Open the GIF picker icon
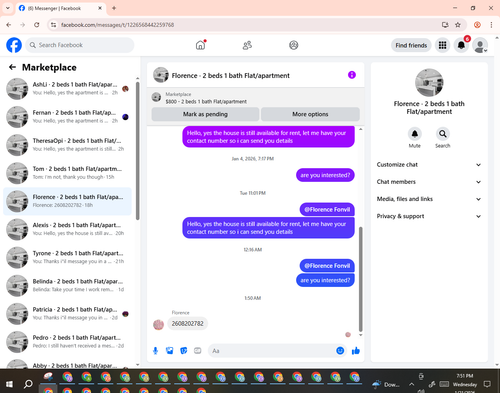The image size is (500, 393). pos(198,351)
